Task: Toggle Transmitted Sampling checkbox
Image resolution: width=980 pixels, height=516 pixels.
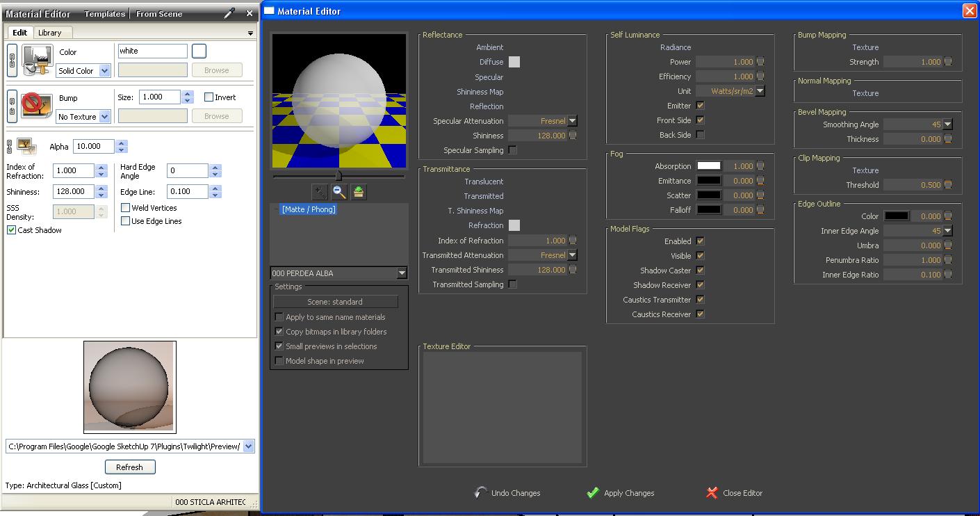Action: click(x=512, y=284)
